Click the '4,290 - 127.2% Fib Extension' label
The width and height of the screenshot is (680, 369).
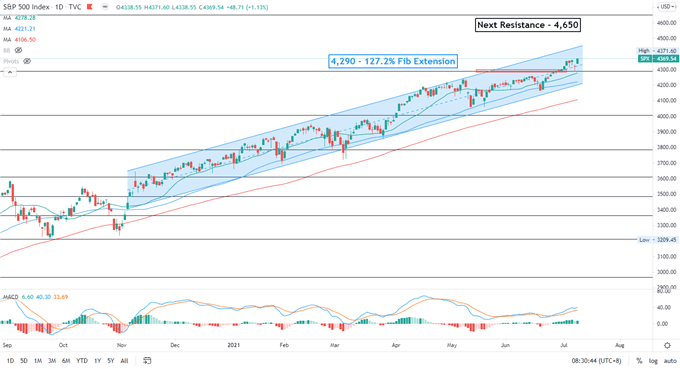(x=393, y=61)
